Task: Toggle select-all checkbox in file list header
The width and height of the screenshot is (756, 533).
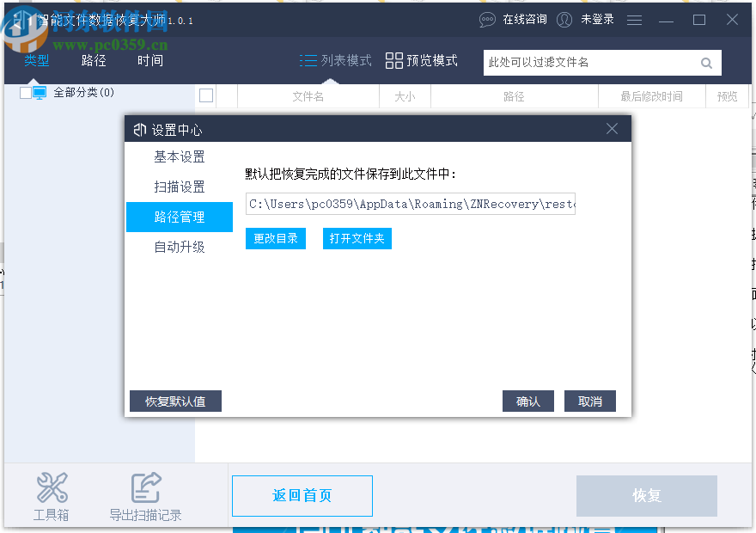Action: point(206,96)
